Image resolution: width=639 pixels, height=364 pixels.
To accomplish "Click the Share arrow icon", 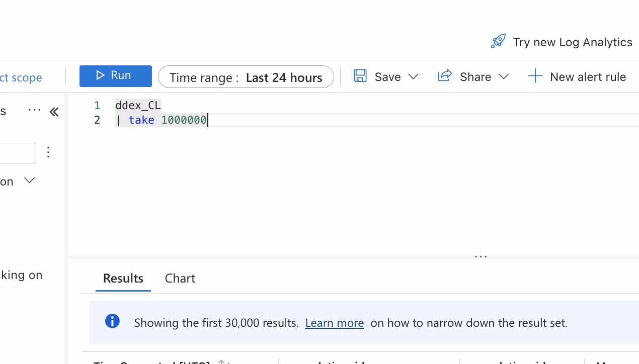I will point(445,76).
